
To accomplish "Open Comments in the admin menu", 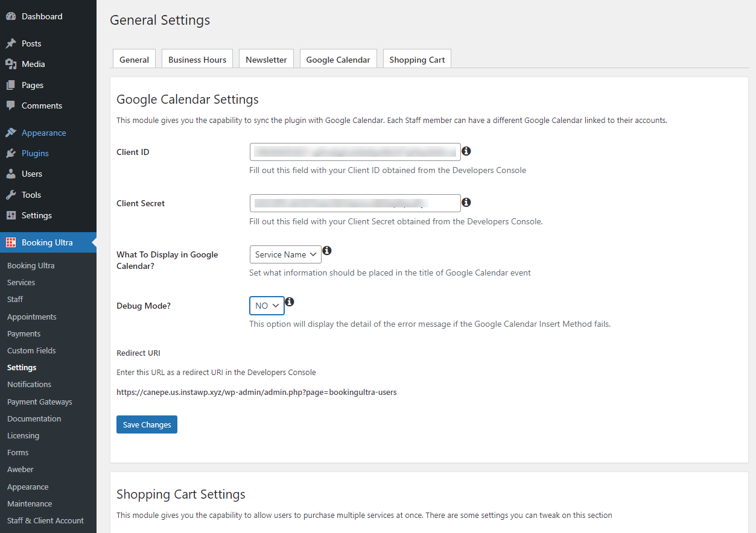I will (x=48, y=106).
